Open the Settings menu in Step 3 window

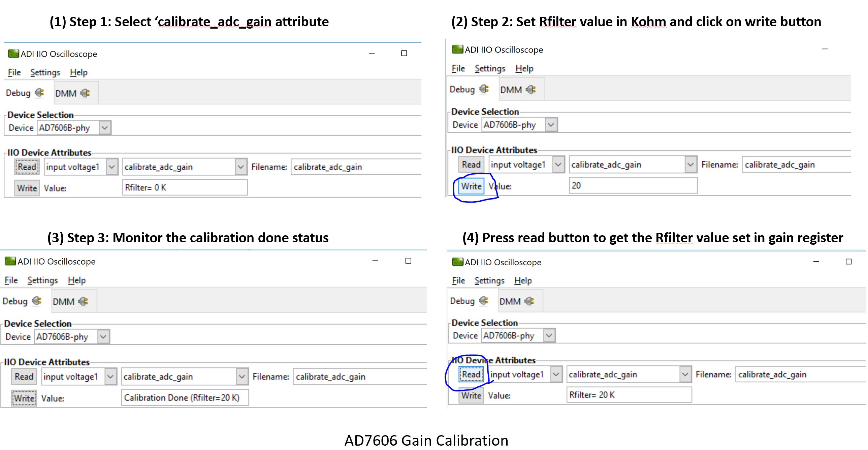[x=42, y=280]
